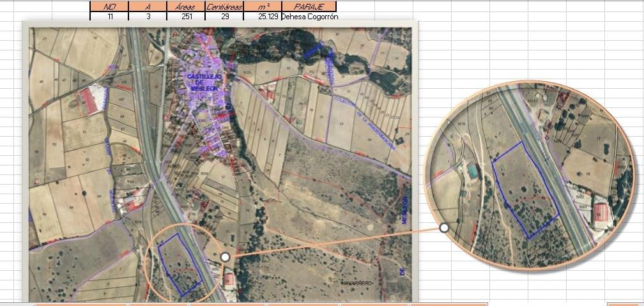Click the cell with value 29
644x306 pixels.
(224, 17)
